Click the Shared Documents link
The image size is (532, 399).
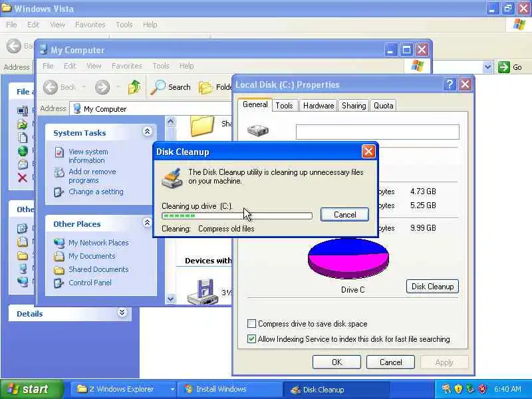[98, 269]
